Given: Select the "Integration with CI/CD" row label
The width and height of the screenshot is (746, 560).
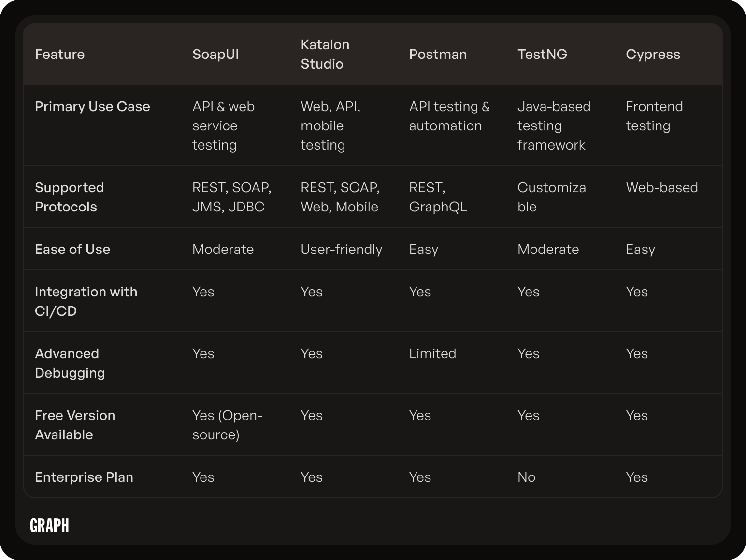Looking at the screenshot, I should pyautogui.click(x=86, y=301).
